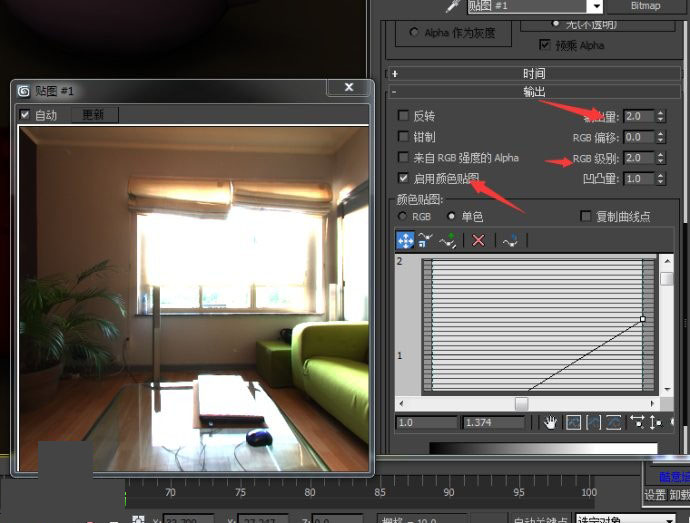Click the red X delete point icon
Image resolution: width=690 pixels, height=523 pixels.
pyautogui.click(x=478, y=240)
